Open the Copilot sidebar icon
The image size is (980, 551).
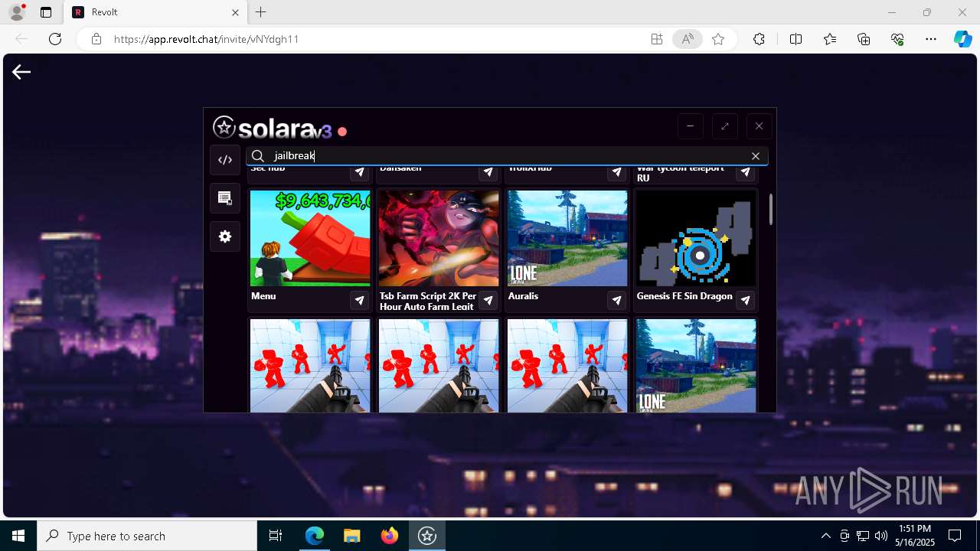(x=962, y=39)
